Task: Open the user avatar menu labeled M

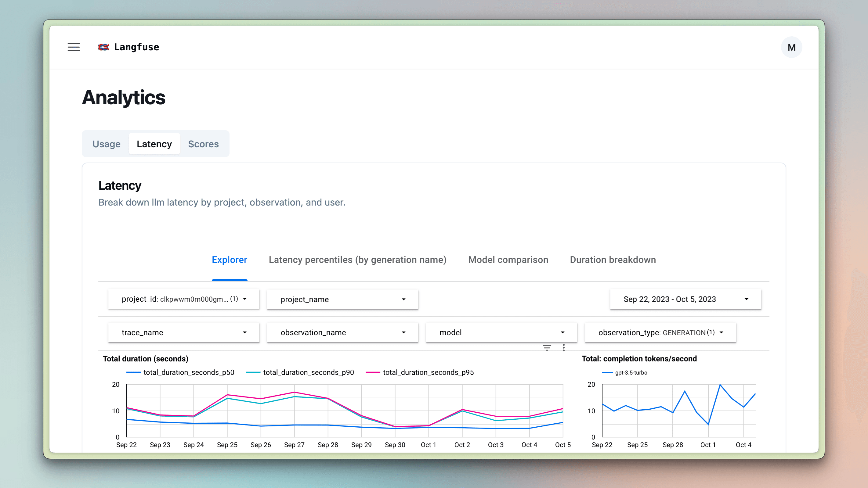Action: 791,47
